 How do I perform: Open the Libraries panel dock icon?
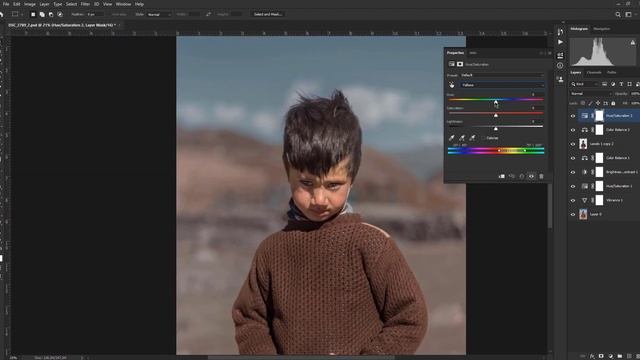tap(560, 80)
